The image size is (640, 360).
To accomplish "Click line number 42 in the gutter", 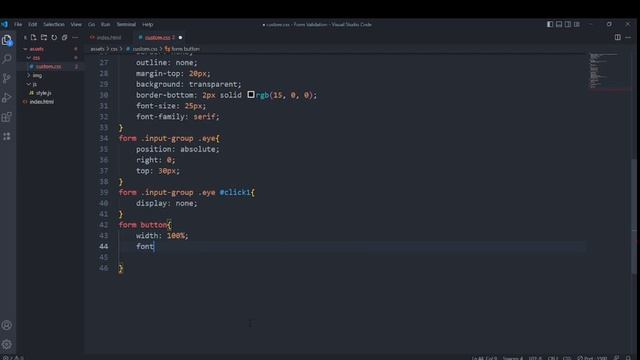I will point(104,225).
